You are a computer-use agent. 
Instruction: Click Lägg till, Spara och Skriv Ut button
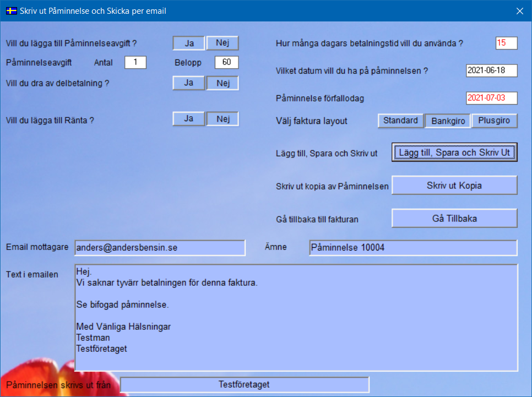[454, 153]
